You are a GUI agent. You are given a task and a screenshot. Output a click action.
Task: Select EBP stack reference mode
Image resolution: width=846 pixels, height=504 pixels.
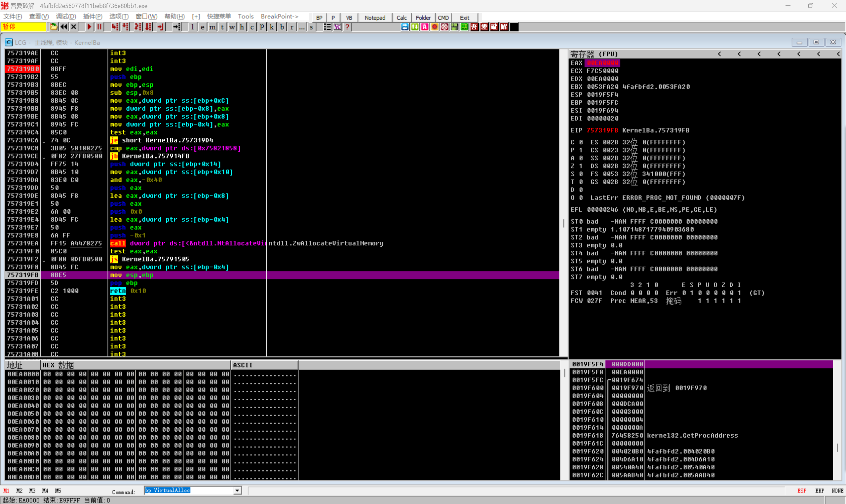[820, 491]
